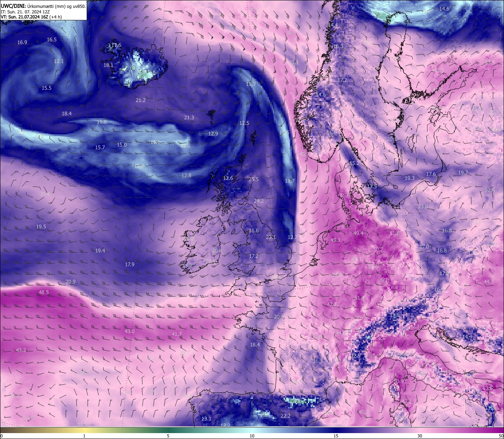504x439 pixels.
Task: Click the 17.0 value label
Action: coord(424,247)
